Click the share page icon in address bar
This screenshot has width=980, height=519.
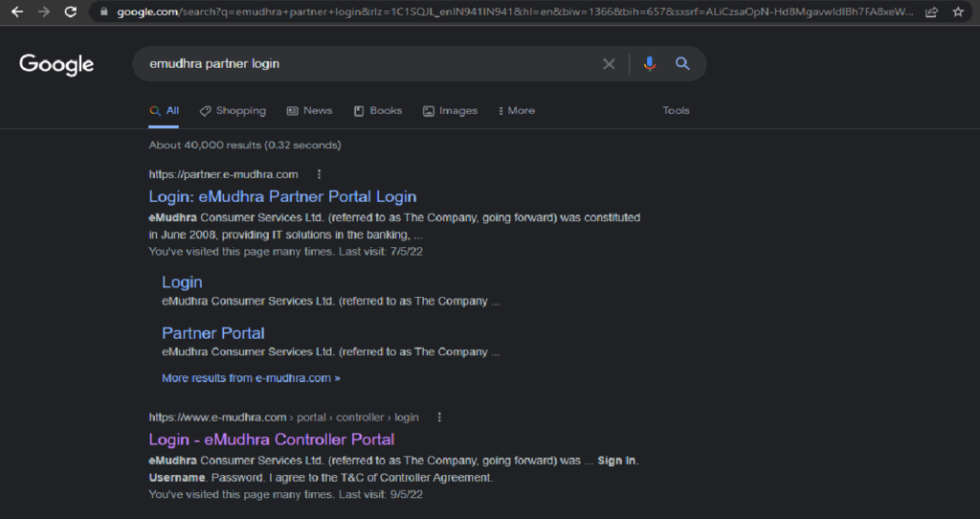(931, 11)
